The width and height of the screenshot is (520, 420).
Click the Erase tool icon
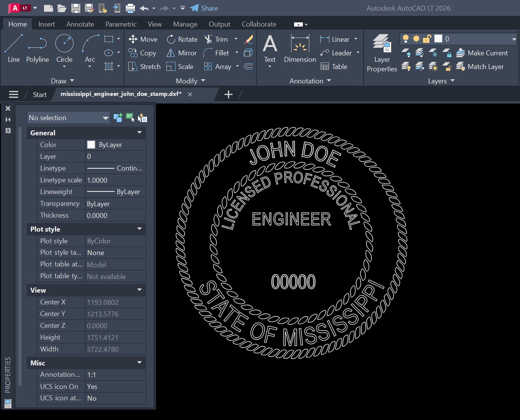click(x=249, y=39)
